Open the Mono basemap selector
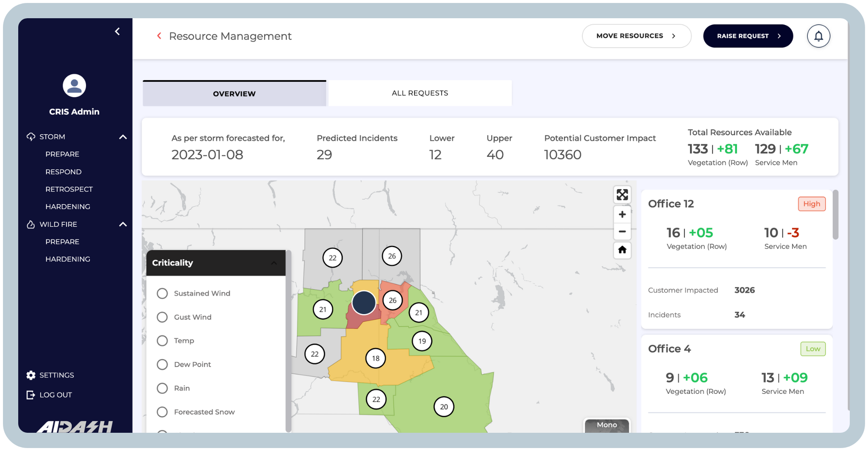Viewport: 868px width, 451px height. tap(607, 425)
